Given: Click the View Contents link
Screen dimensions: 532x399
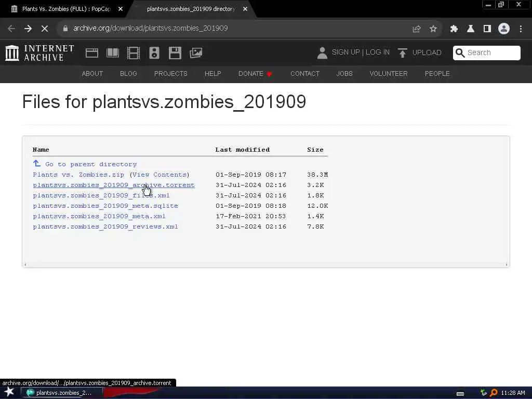Looking at the screenshot, I should click(x=159, y=175).
